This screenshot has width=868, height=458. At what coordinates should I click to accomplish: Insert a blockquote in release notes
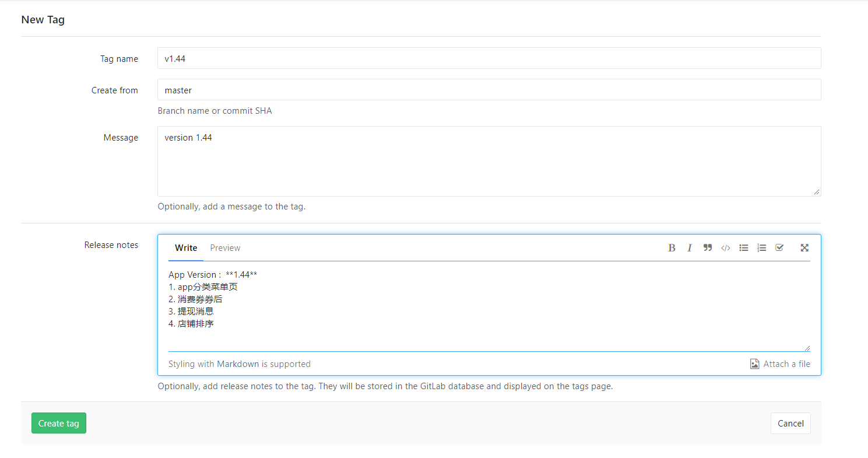(x=708, y=248)
